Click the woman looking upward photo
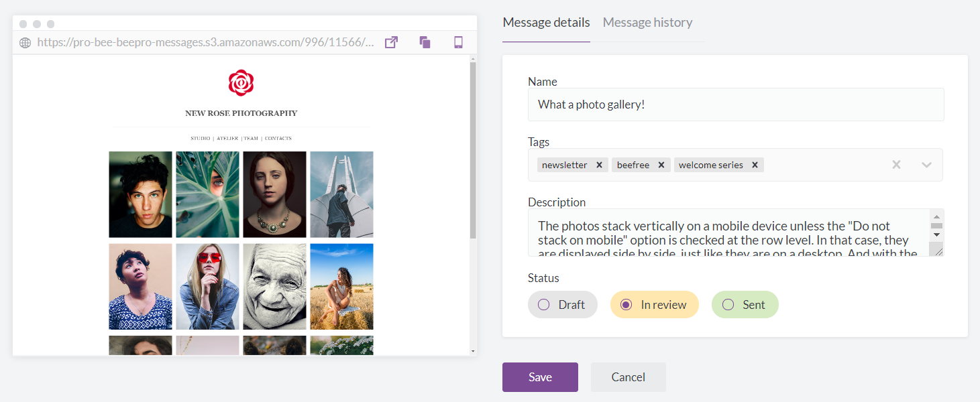Image resolution: width=980 pixels, height=402 pixels. coord(140,286)
